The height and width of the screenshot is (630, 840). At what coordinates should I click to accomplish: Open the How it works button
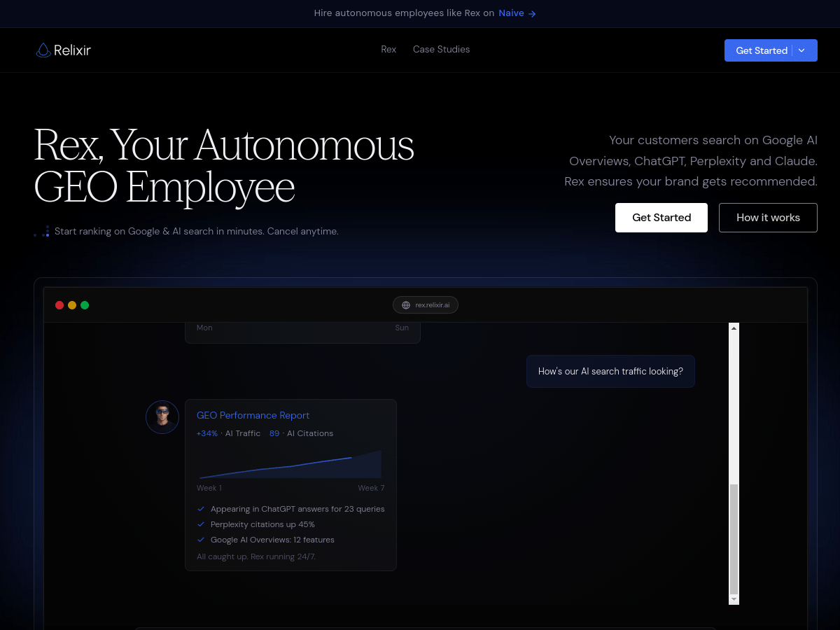768,218
